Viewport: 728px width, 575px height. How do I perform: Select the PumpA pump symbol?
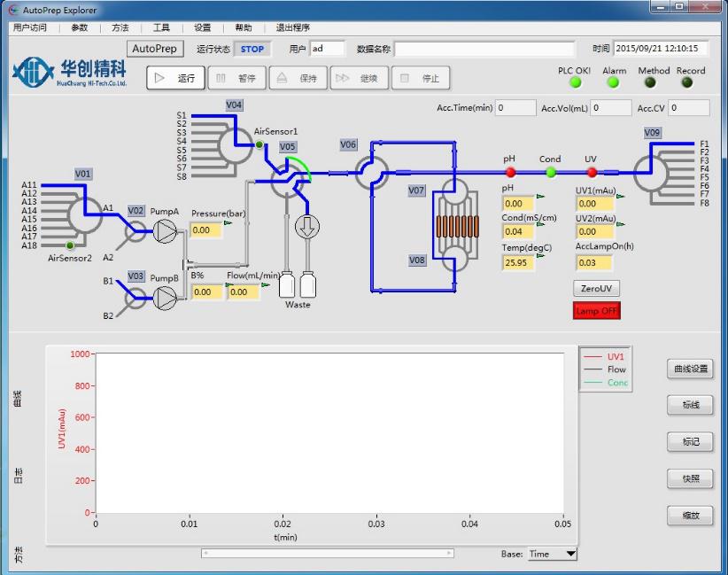click(x=166, y=232)
